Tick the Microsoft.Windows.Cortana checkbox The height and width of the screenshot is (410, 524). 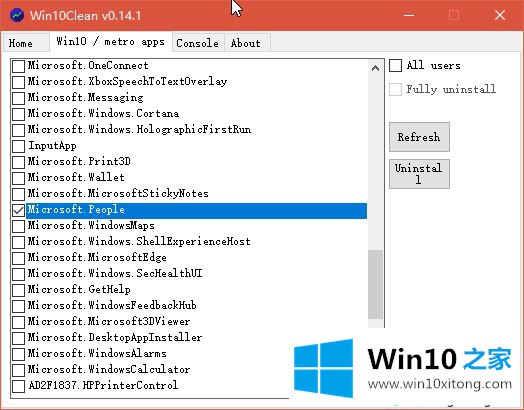pos(18,114)
